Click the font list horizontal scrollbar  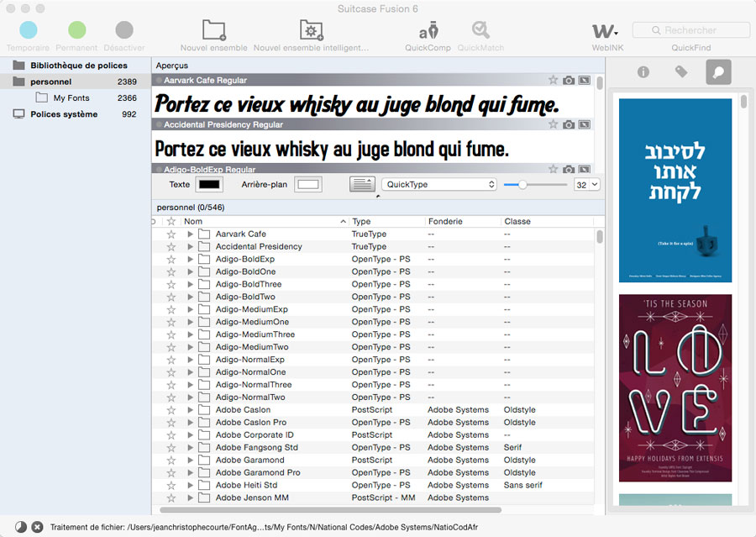pyautogui.click(x=330, y=509)
